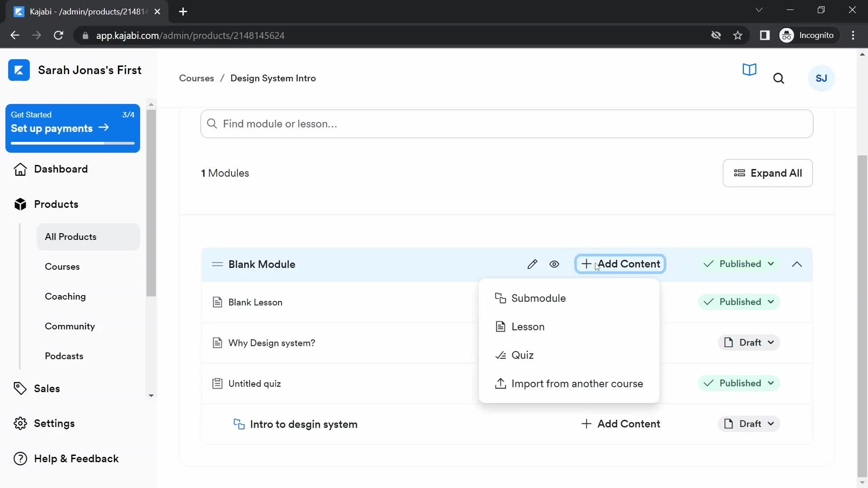The image size is (868, 488).
Task: Click the edit pencil icon on Blank Module
Action: (532, 263)
